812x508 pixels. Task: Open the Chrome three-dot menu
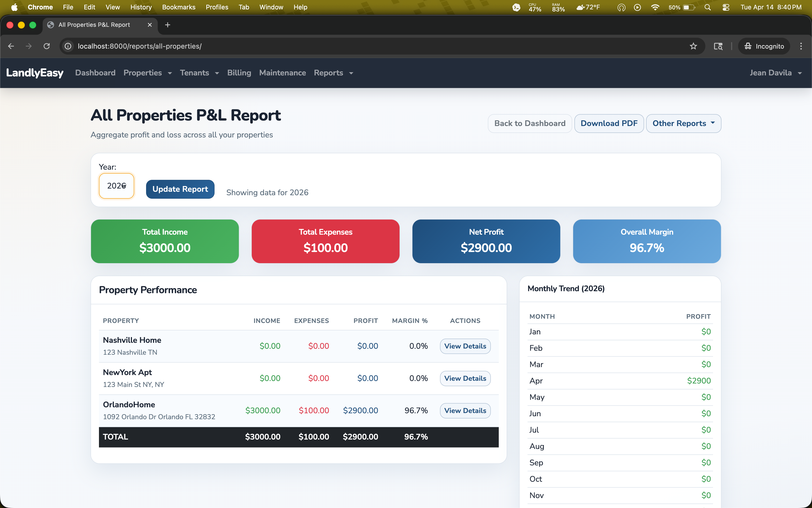click(801, 46)
